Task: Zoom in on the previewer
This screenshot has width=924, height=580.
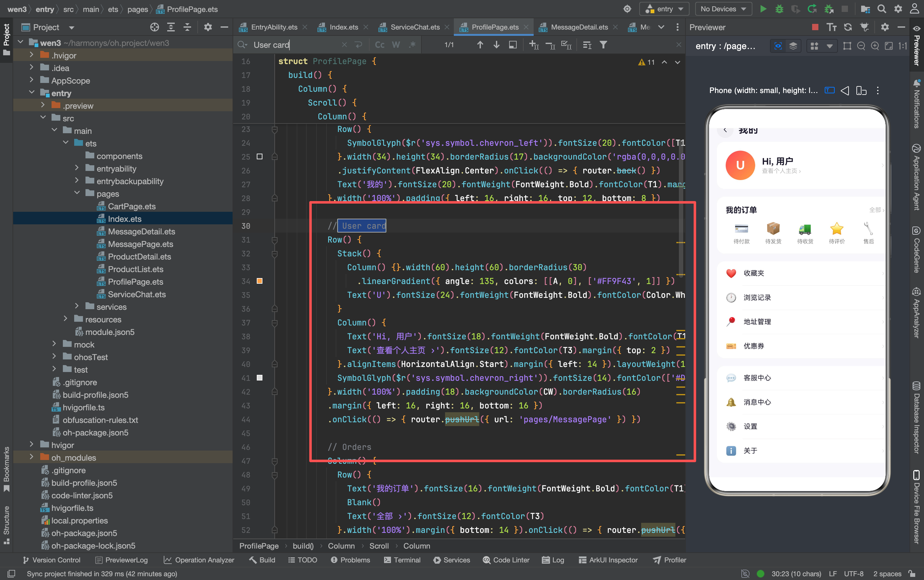Action: point(875,46)
